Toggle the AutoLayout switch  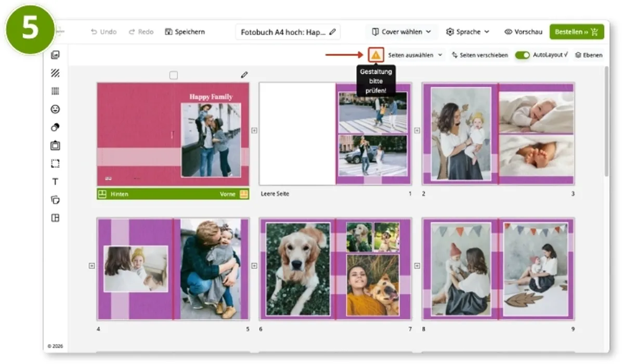tap(522, 55)
